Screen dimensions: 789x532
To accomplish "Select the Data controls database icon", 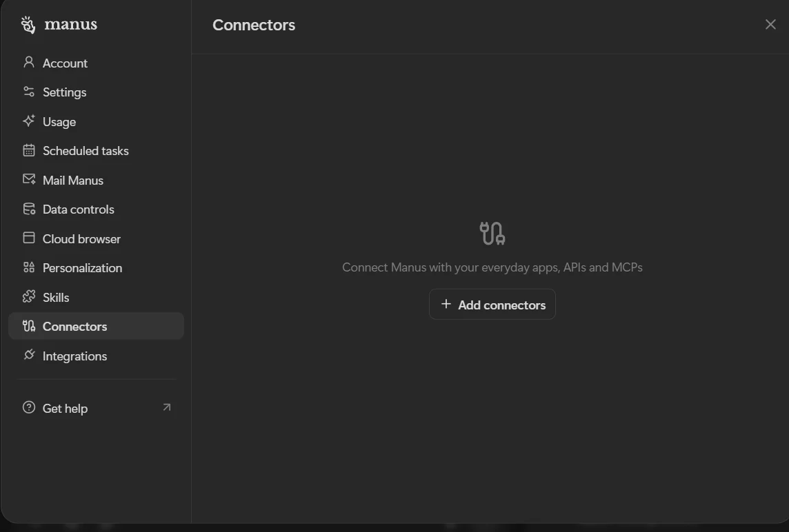I will (x=28, y=209).
